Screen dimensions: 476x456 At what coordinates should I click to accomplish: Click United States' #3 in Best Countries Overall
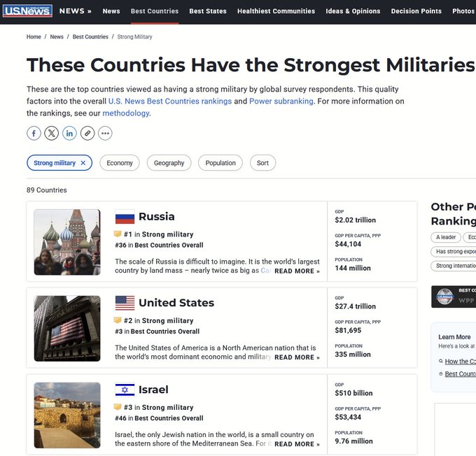coord(157,332)
